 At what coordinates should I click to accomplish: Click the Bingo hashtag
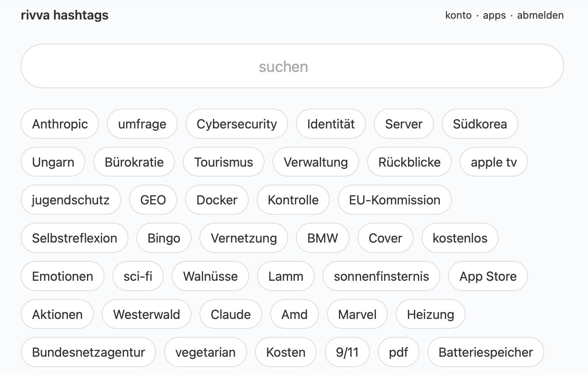coord(164,238)
